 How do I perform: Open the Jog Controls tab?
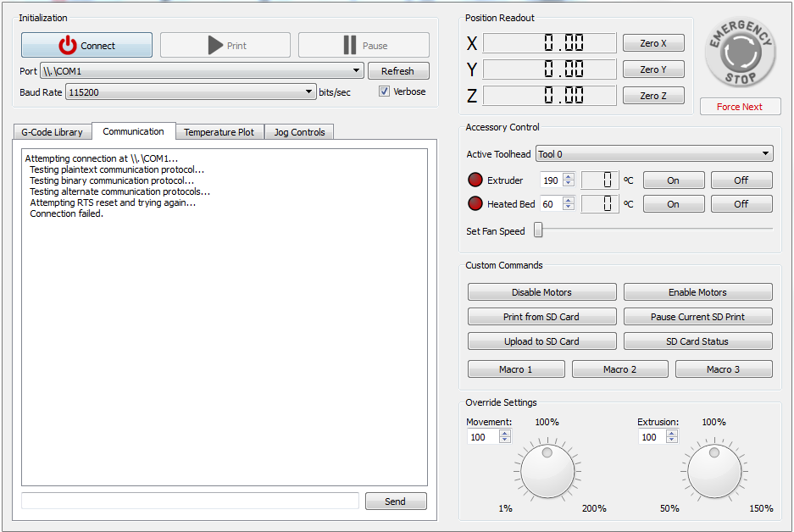click(x=299, y=132)
